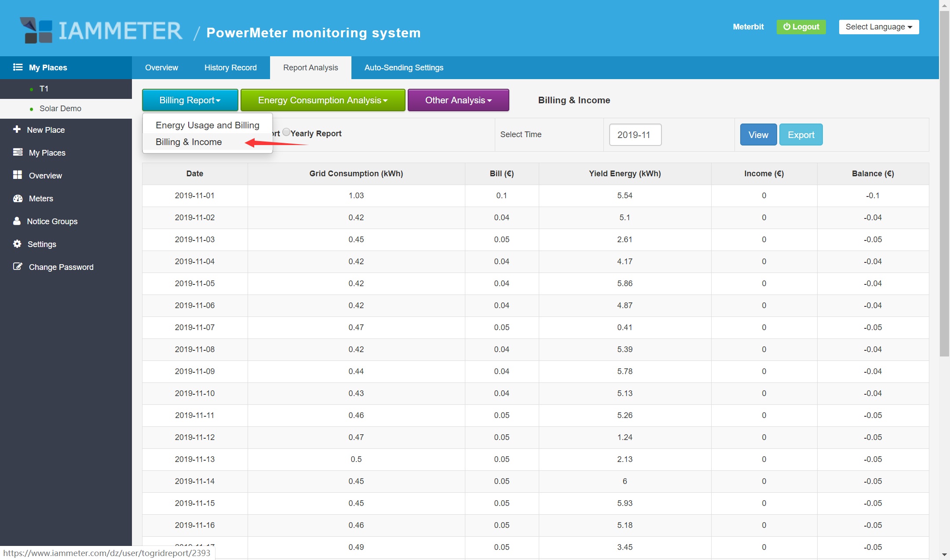
Task: Click the View button
Action: [x=757, y=135]
